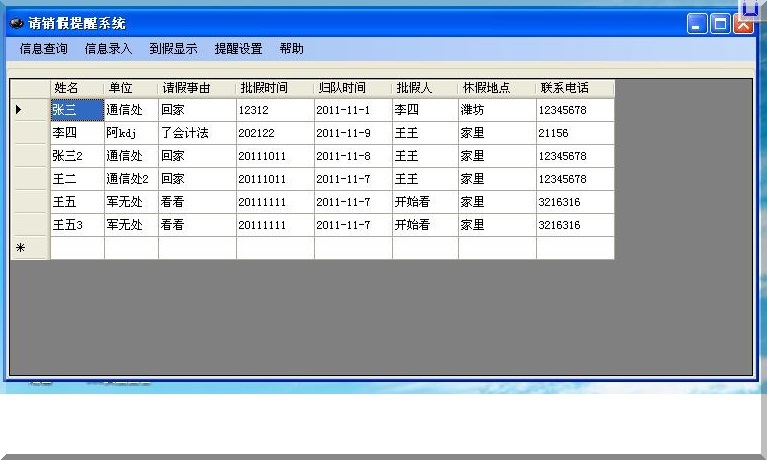Sort by the 归队时间 column header
Screen dimensions: 767x460
coord(353,88)
